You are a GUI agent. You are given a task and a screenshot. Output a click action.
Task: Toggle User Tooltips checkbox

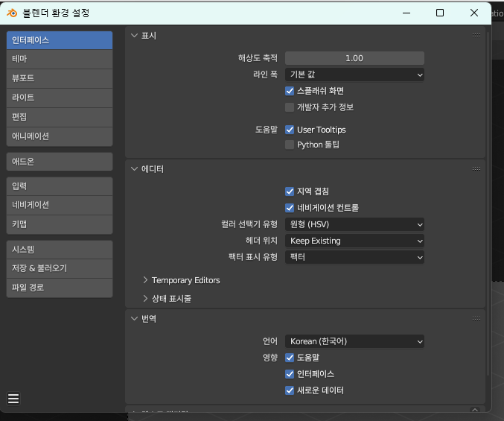click(290, 130)
